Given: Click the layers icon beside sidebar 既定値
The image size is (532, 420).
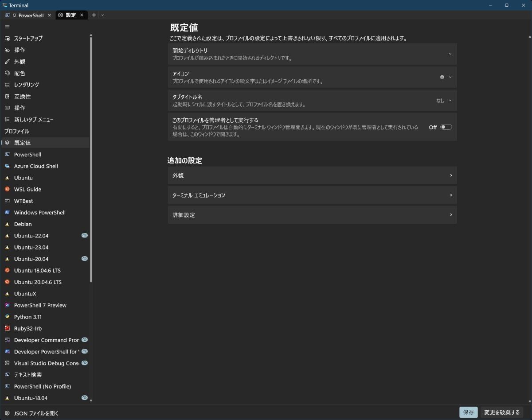Looking at the screenshot, I should 7,143.
